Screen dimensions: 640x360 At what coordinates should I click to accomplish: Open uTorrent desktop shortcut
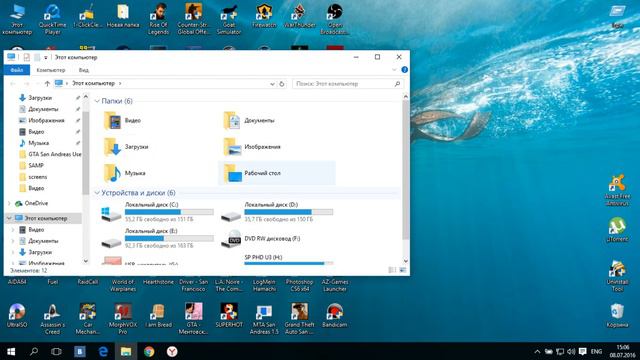click(617, 229)
